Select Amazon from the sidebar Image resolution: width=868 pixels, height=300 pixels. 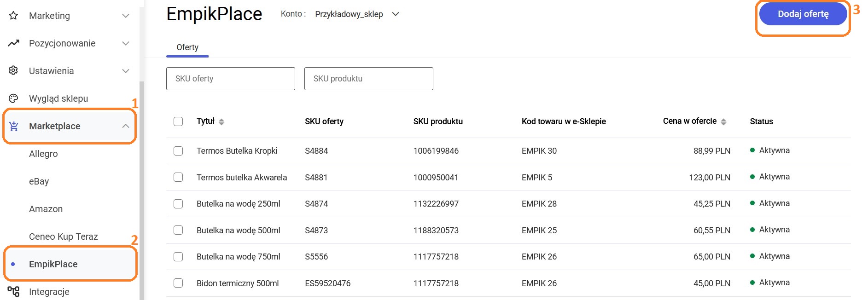tap(46, 209)
